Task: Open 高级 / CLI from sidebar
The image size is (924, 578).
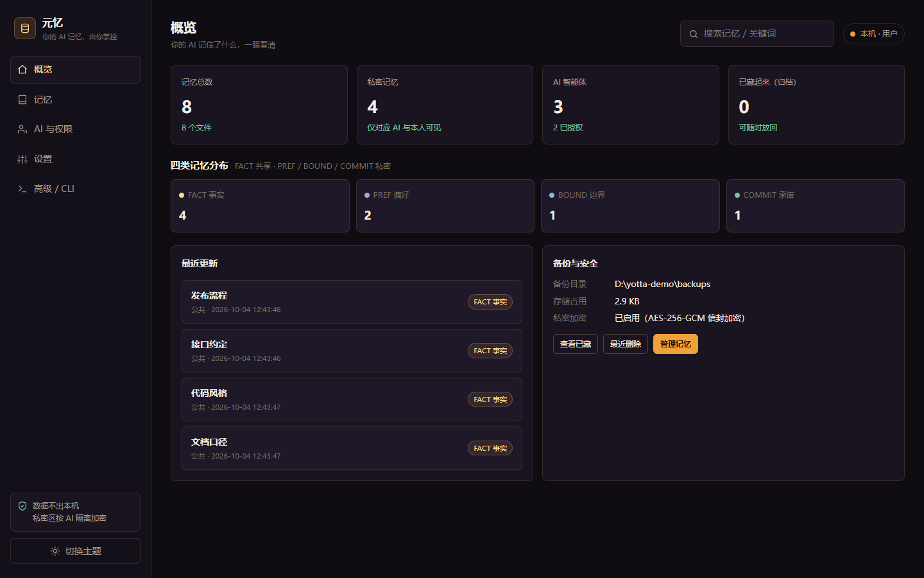Action: pos(75,188)
